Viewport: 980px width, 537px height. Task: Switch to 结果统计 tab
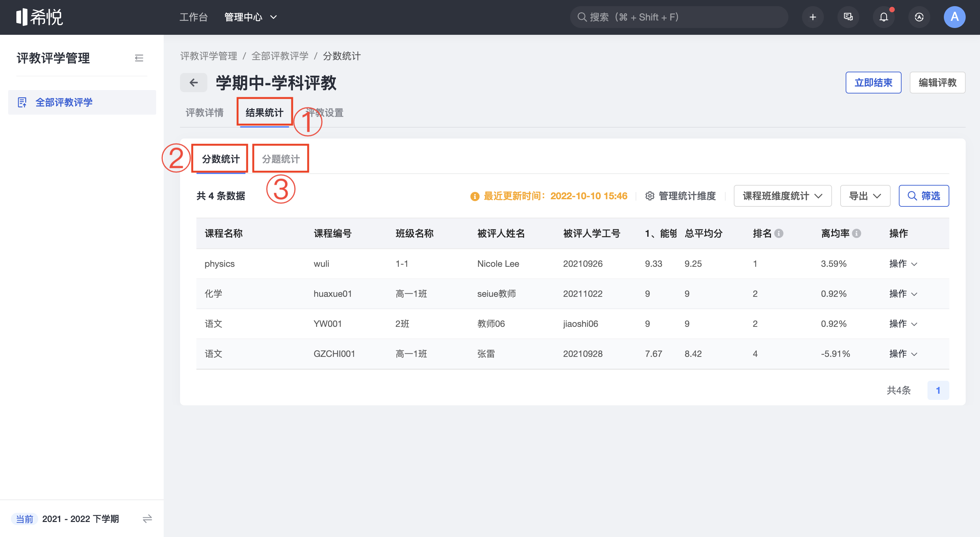[264, 113]
